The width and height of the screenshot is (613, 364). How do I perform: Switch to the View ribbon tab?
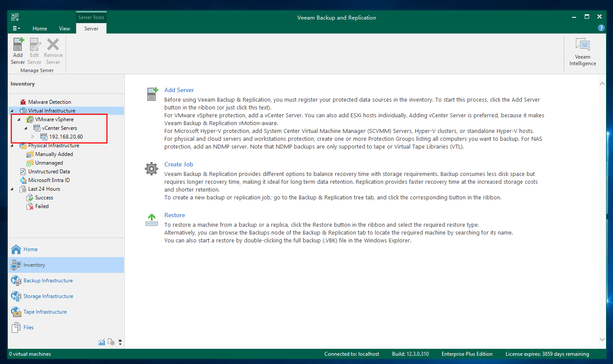(x=64, y=28)
